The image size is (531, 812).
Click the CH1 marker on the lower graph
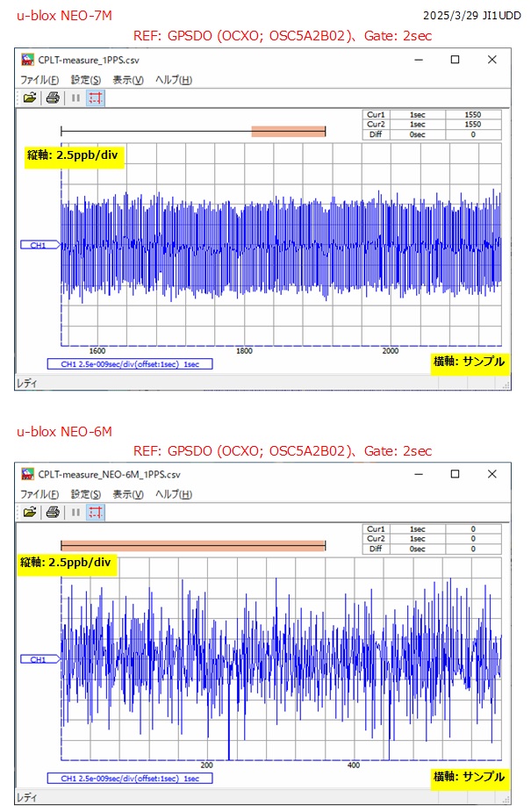pos(39,658)
